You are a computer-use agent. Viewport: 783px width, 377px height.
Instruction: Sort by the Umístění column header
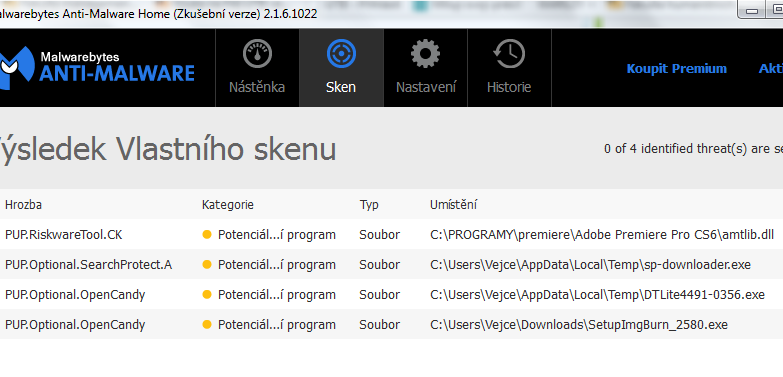pyautogui.click(x=453, y=205)
